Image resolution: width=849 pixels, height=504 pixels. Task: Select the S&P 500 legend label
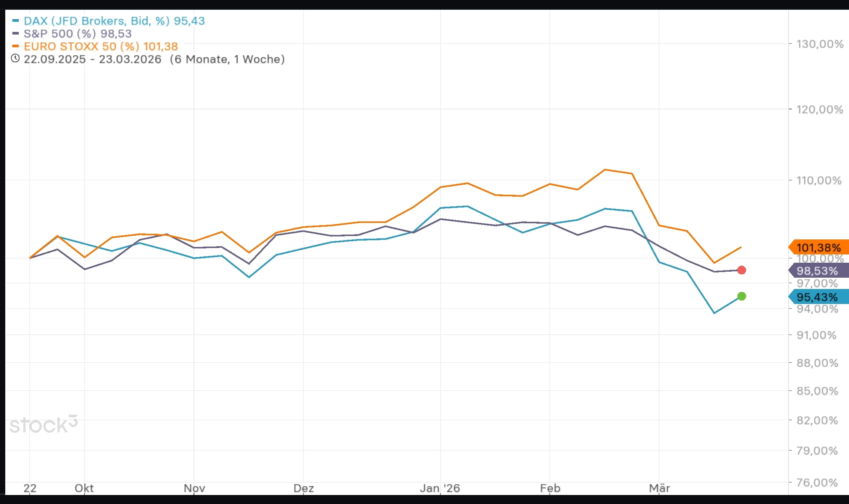tap(77, 33)
